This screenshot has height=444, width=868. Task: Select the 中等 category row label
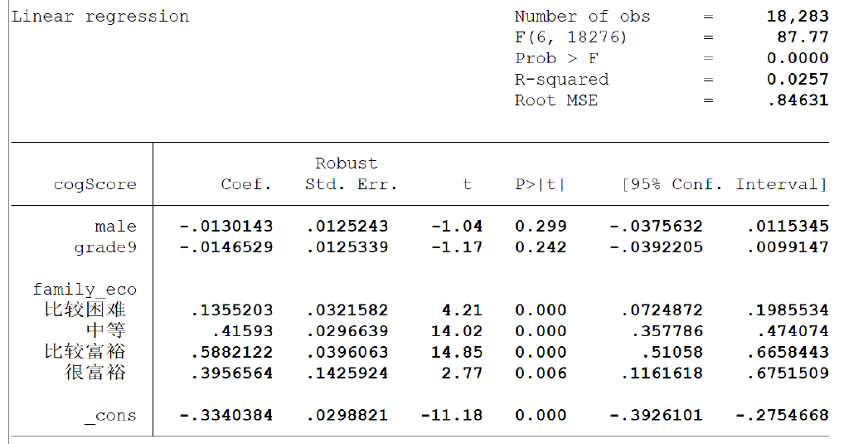106,331
